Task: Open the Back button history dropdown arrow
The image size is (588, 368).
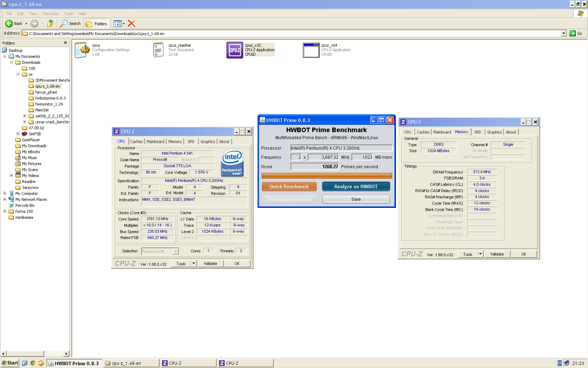Action: coord(26,23)
